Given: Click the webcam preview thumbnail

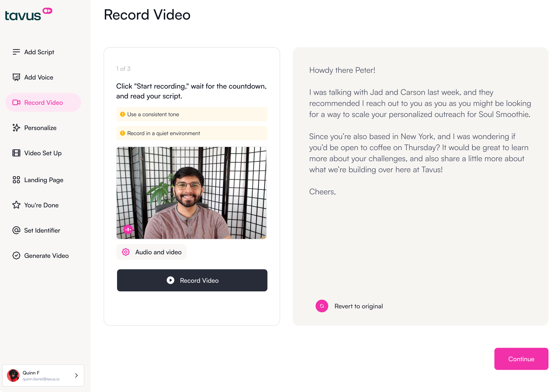Looking at the screenshot, I should pyautogui.click(x=191, y=193).
